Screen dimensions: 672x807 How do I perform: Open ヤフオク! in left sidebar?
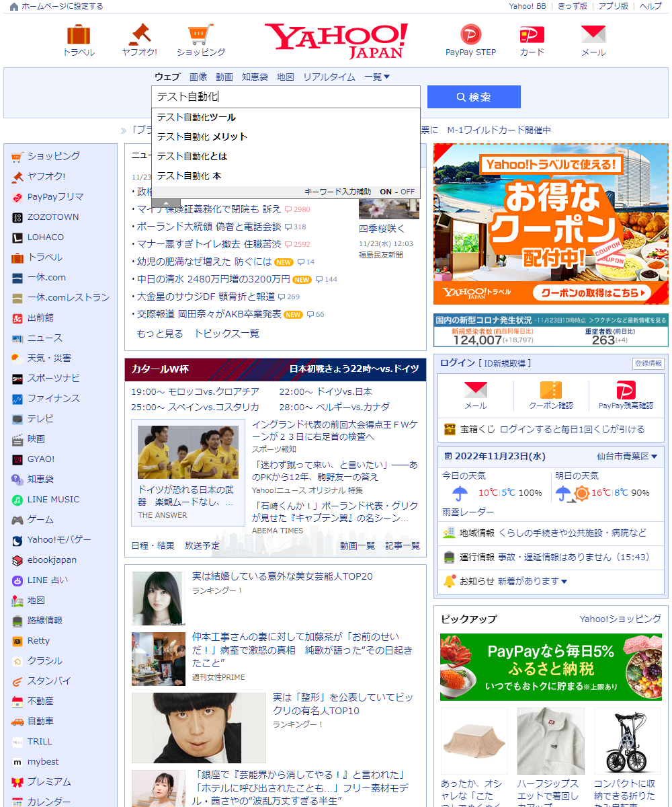(46, 176)
